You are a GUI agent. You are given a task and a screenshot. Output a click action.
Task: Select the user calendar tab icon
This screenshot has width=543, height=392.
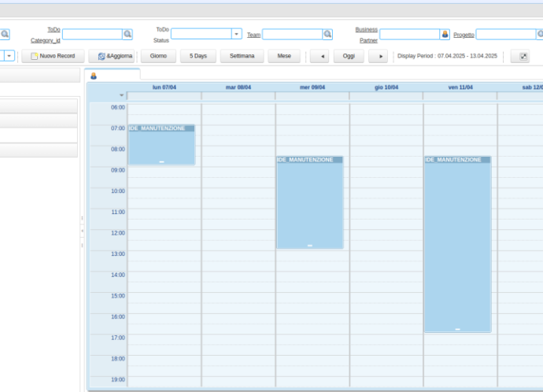[94, 76]
